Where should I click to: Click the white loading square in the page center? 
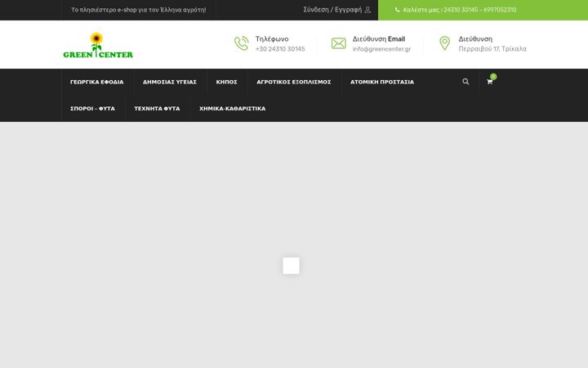291,266
